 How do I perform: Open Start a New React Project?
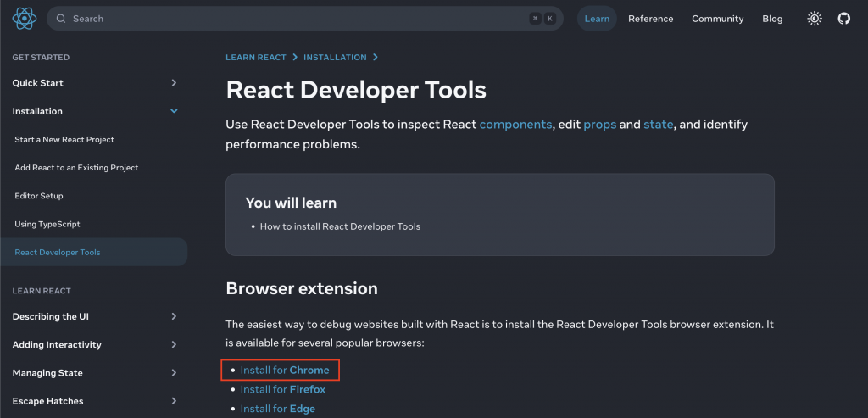[x=64, y=139]
